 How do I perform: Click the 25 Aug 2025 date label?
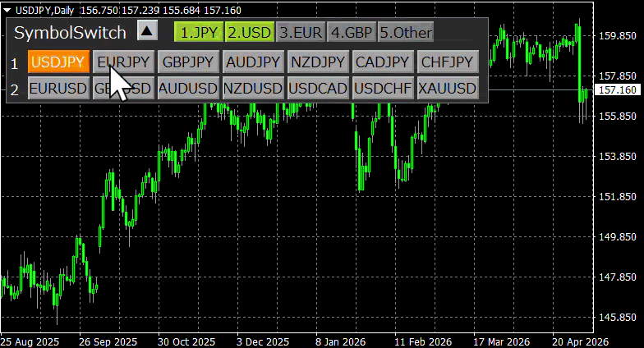[x=30, y=341]
